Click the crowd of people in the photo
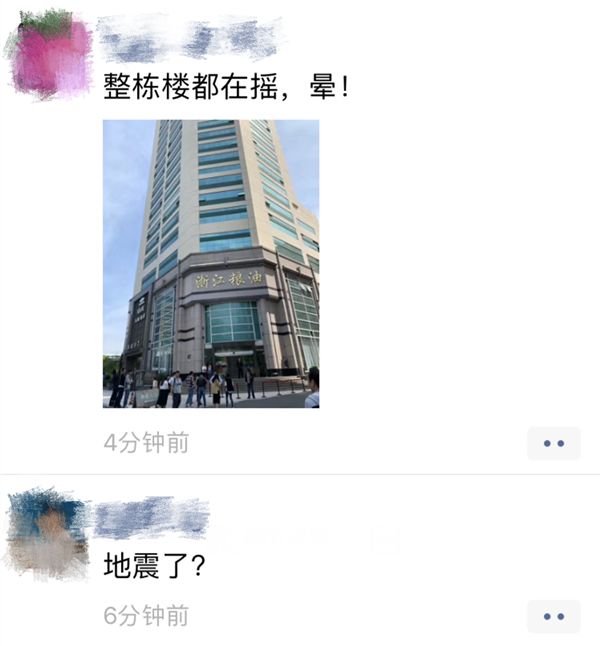Viewport: 600px width, 646px height. coord(198,389)
